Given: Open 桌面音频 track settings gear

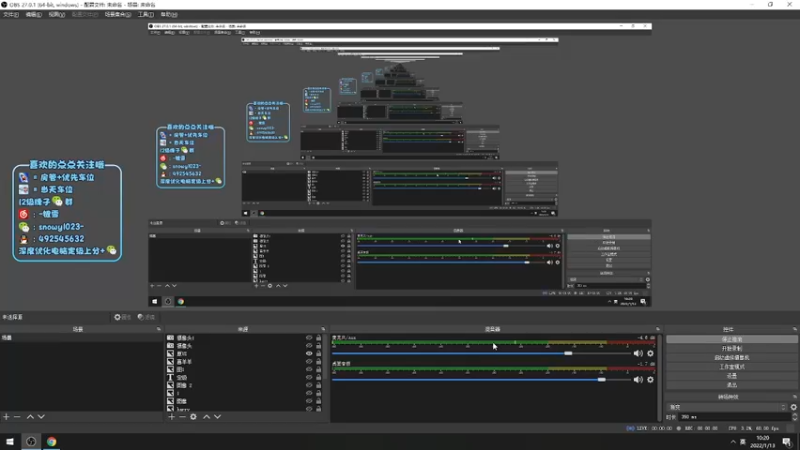Looking at the screenshot, I should coord(651,380).
